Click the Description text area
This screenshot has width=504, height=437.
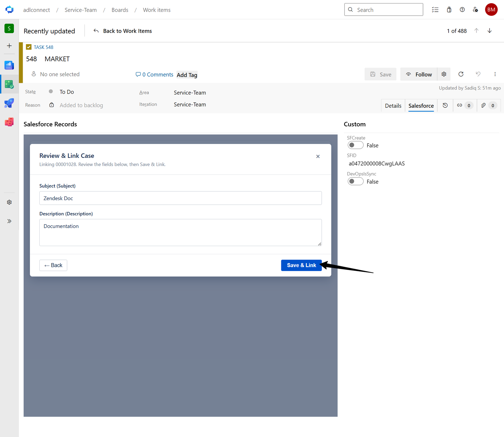click(x=180, y=233)
